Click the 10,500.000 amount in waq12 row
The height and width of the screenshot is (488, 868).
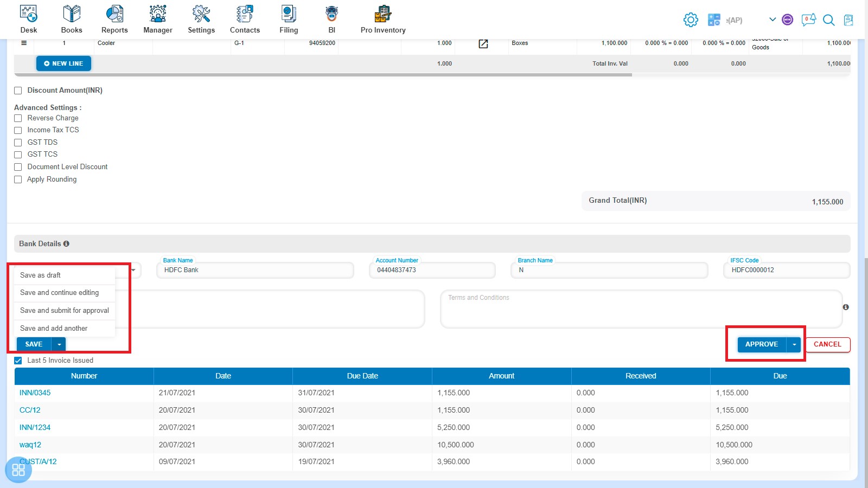click(456, 445)
